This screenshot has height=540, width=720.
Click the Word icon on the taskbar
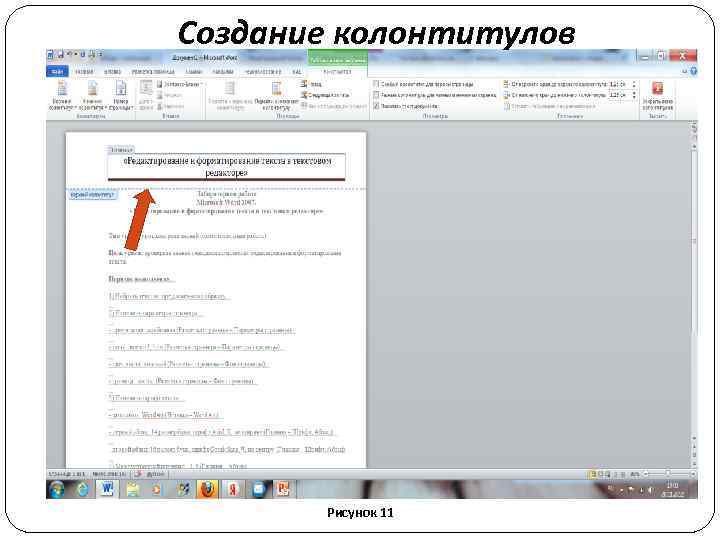[107, 489]
